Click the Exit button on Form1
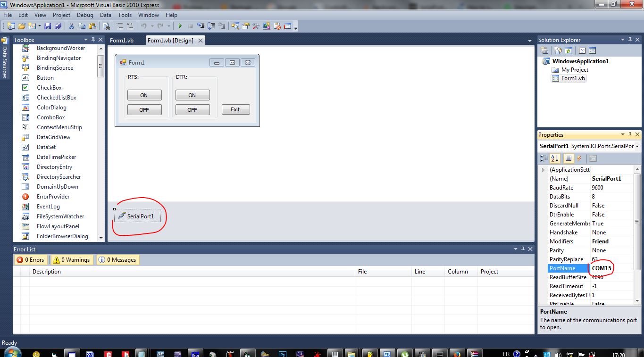The width and height of the screenshot is (644, 357). (x=235, y=109)
